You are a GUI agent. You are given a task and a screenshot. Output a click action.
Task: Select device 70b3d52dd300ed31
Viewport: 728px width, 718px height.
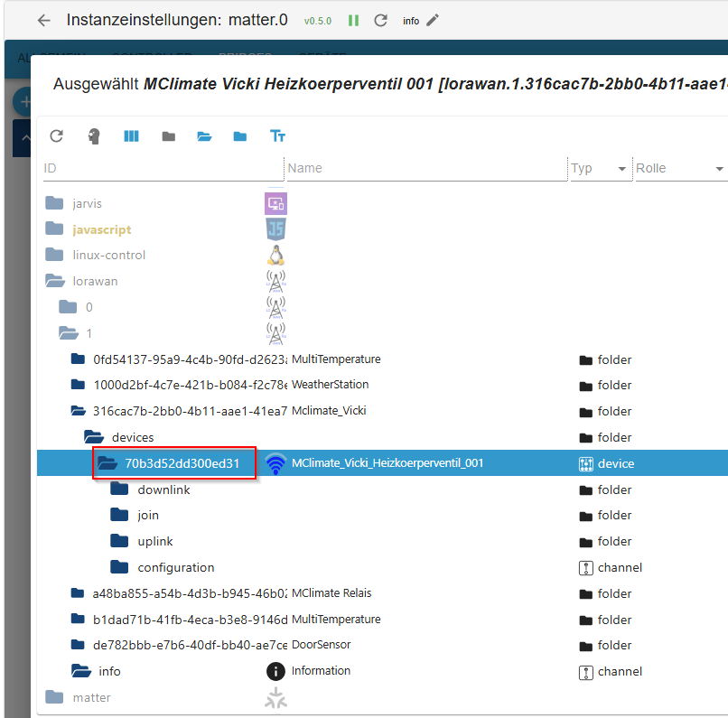point(182,463)
